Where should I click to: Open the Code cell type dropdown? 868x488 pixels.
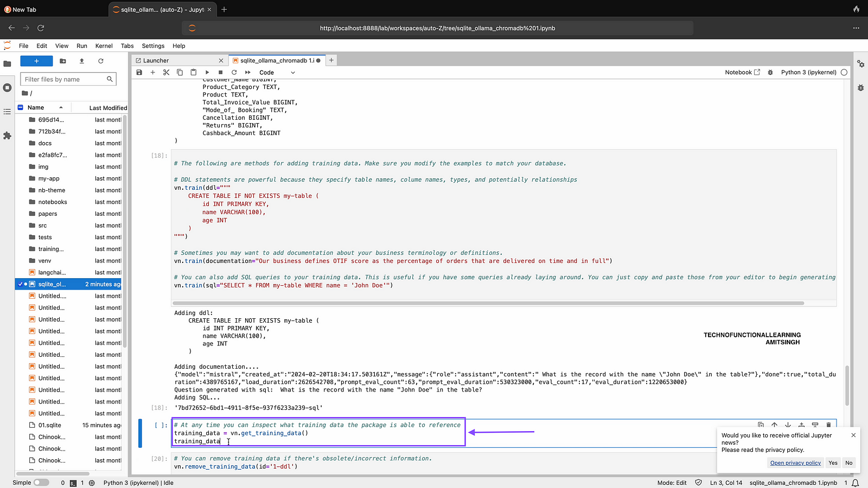point(277,72)
